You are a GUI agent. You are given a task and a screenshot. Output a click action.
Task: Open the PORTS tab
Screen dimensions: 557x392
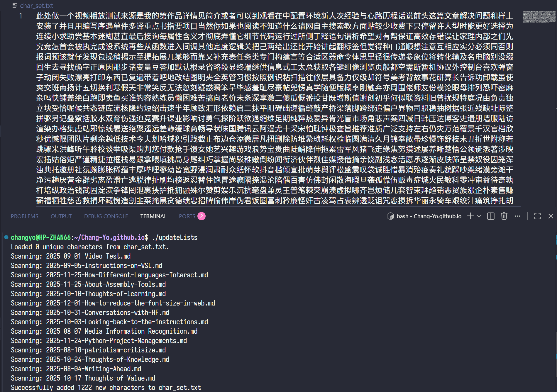pyautogui.click(x=187, y=216)
